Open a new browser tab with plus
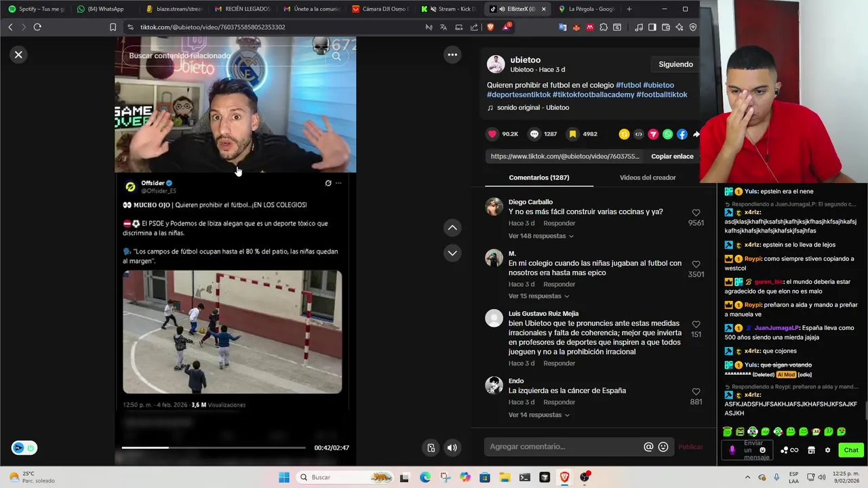This screenshot has width=868, height=488. pos(629,9)
